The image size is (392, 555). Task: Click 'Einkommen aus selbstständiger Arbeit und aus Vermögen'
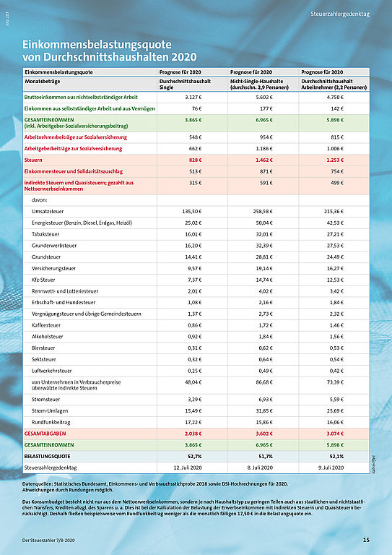(90, 108)
